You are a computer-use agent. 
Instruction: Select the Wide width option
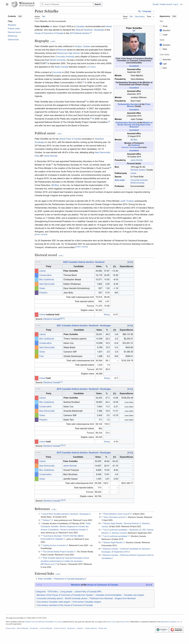(x=161, y=49)
